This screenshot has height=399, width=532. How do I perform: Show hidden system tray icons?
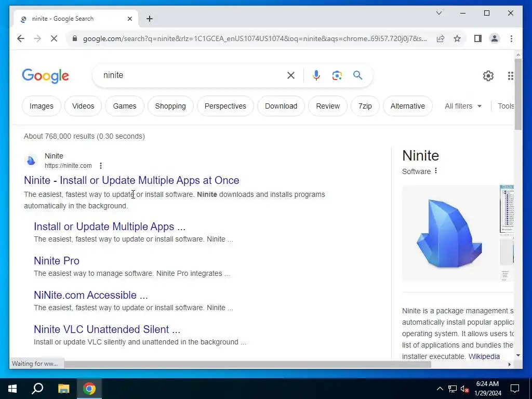(440, 389)
